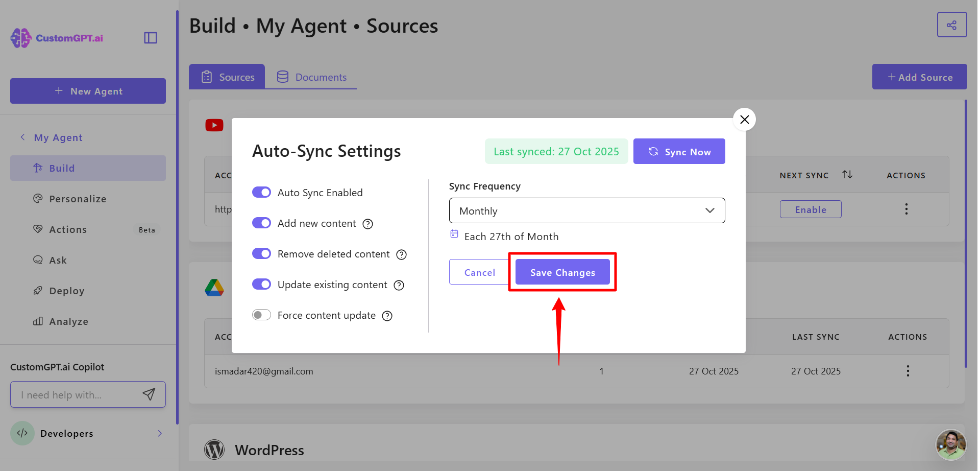The height and width of the screenshot is (471, 980).
Task: Click the Google Drive source icon
Action: pos(214,288)
